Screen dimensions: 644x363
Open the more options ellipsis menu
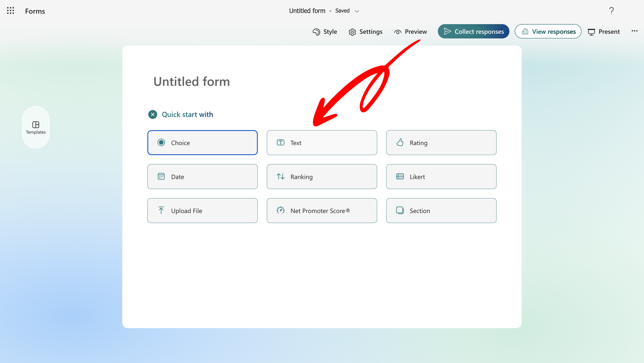tap(634, 31)
